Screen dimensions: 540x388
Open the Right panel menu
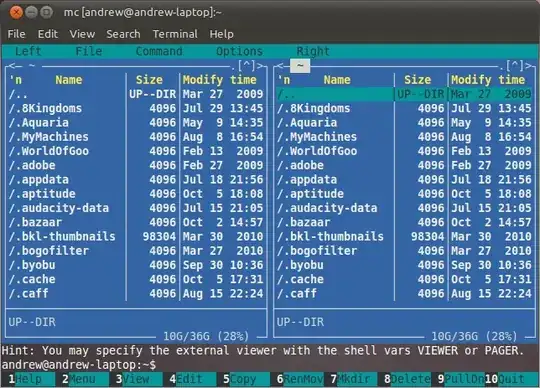click(x=313, y=51)
